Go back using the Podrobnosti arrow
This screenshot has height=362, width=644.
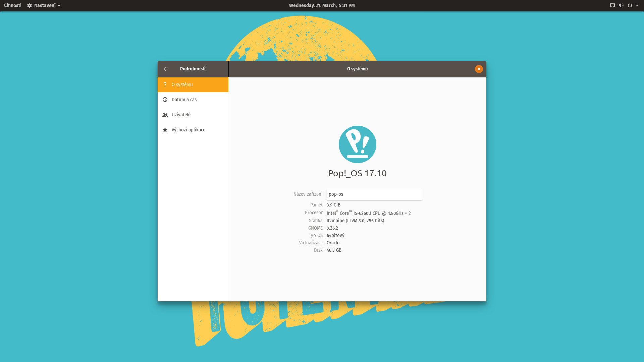pos(166,69)
